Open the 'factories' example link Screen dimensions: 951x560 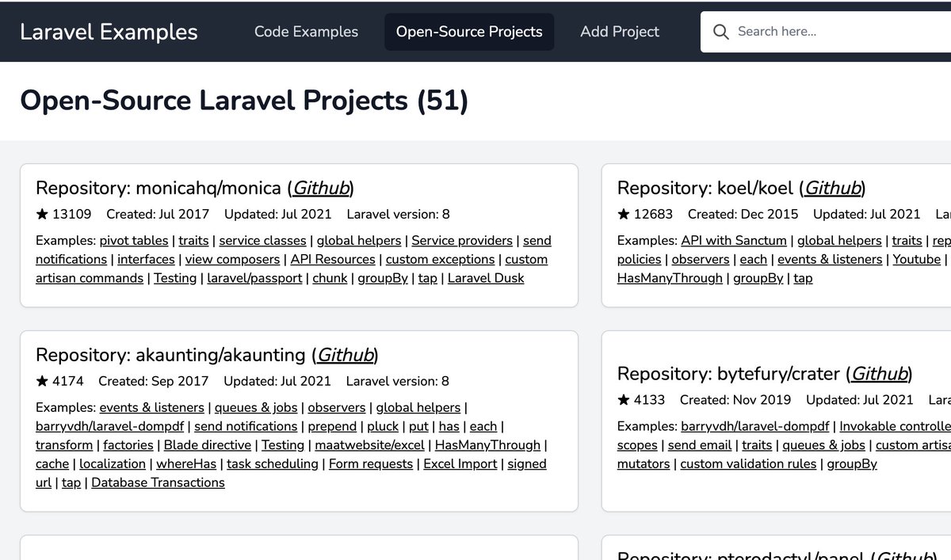[x=128, y=446]
